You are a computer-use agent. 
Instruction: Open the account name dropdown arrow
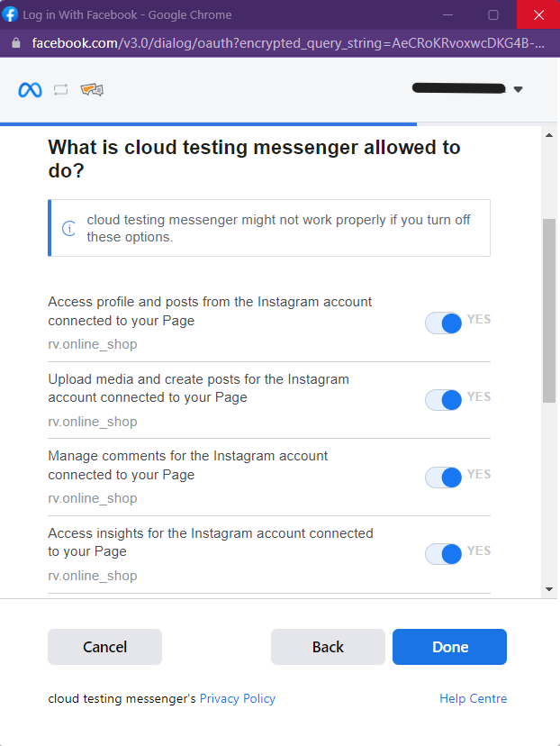click(519, 89)
